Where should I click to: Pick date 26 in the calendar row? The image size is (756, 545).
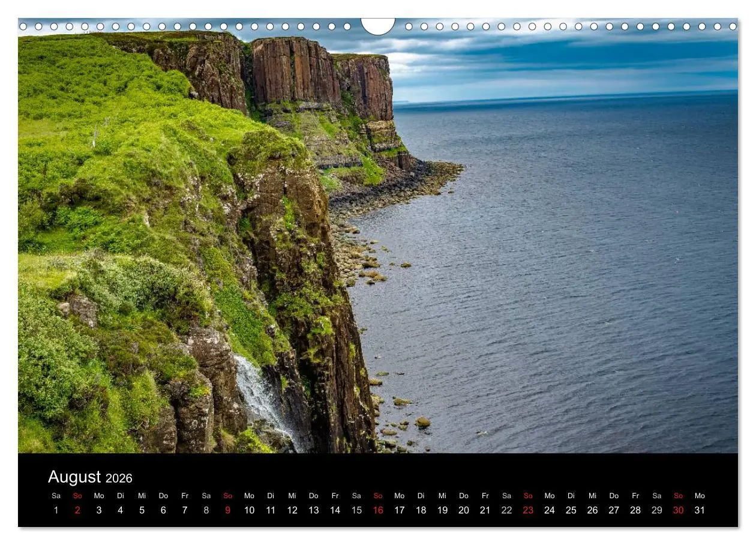593,510
